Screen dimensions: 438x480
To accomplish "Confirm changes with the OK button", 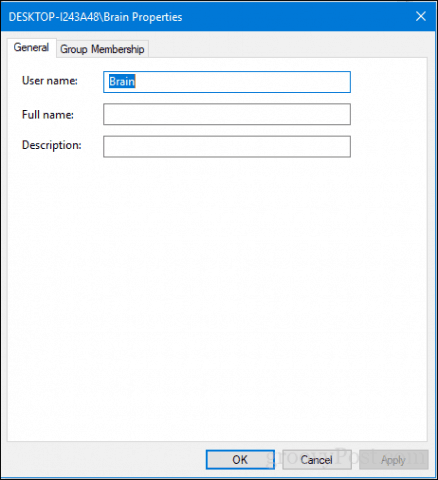I will [x=240, y=460].
